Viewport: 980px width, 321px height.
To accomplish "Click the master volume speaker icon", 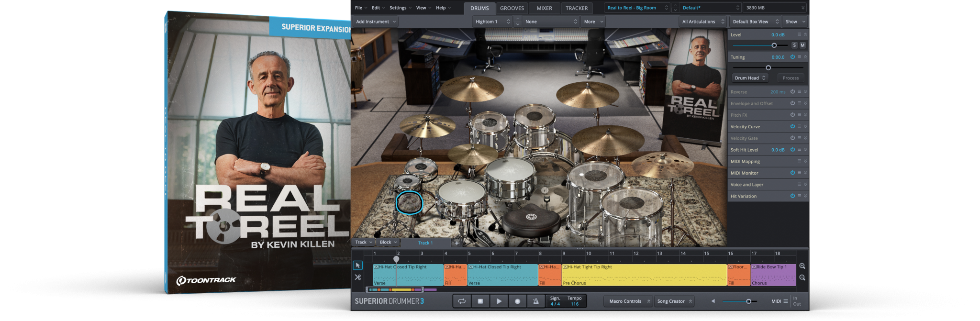I will click(713, 301).
